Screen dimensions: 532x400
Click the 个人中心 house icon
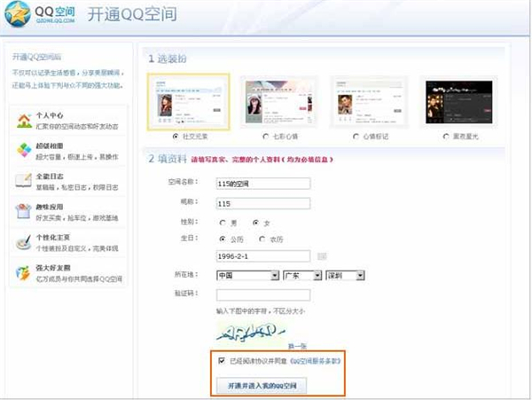point(24,121)
